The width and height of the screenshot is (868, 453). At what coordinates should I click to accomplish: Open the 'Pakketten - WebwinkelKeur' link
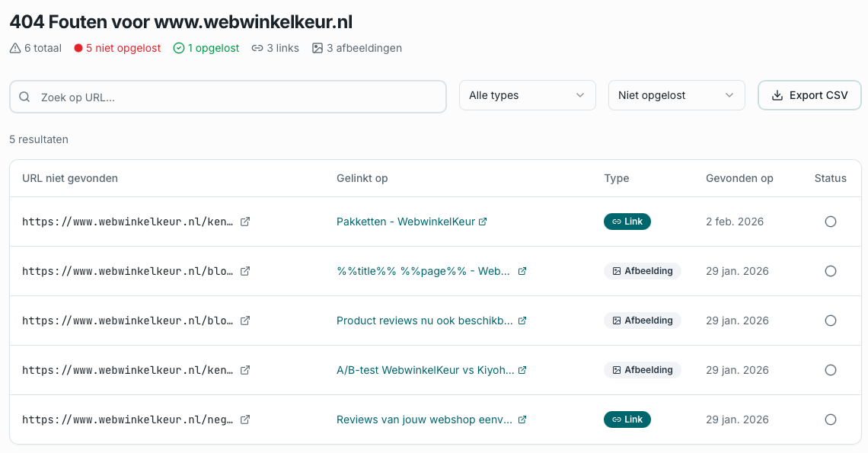pyautogui.click(x=404, y=221)
